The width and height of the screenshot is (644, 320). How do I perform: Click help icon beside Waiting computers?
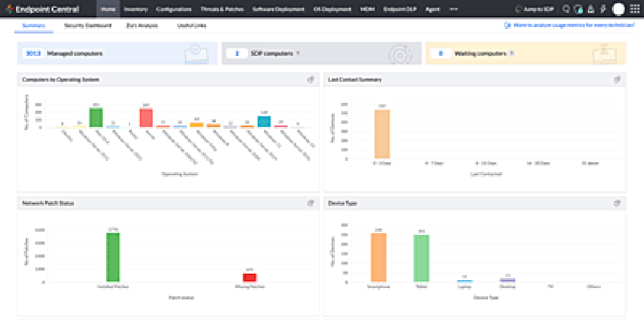click(x=511, y=53)
